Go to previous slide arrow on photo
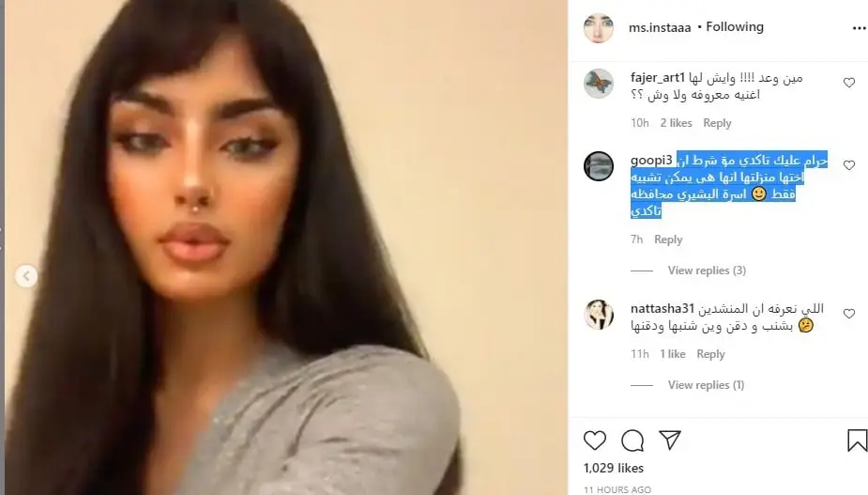The image size is (868, 495). pyautogui.click(x=26, y=276)
